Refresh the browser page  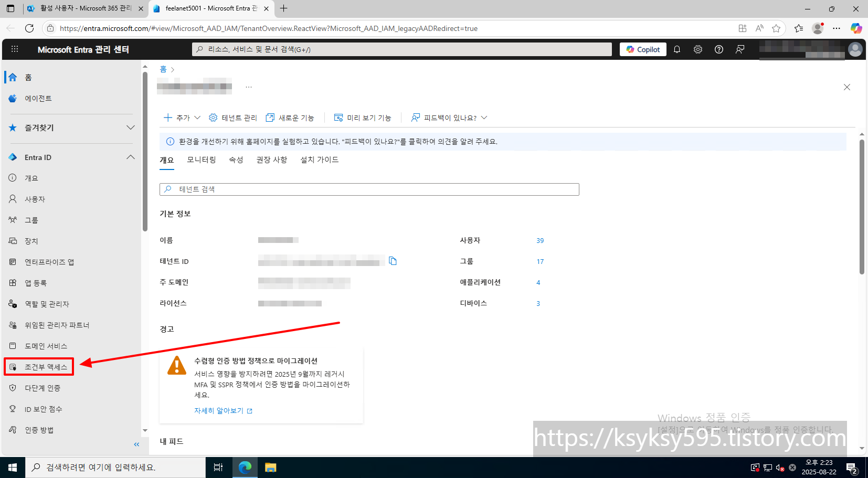click(29, 28)
